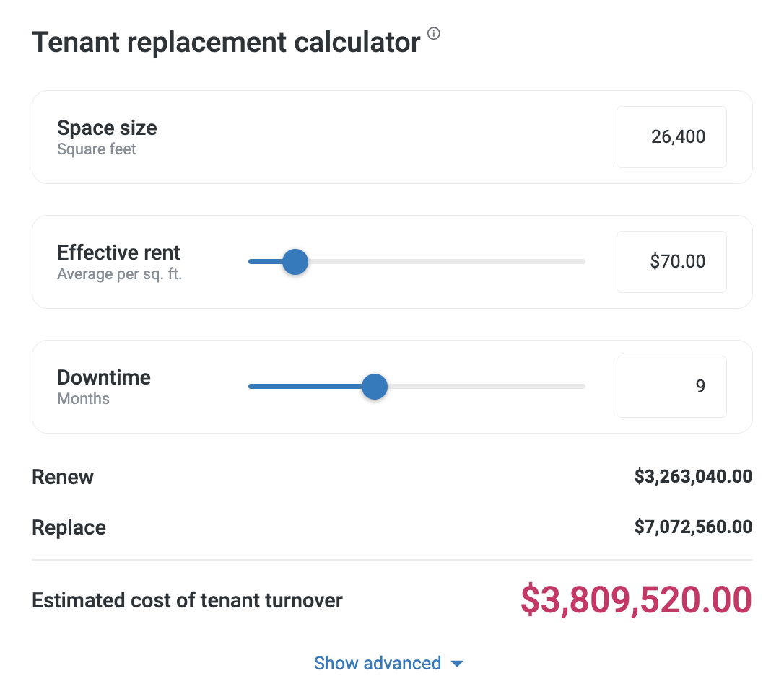
Task: Click the Estimated cost of tenant turnover label
Action: (187, 600)
